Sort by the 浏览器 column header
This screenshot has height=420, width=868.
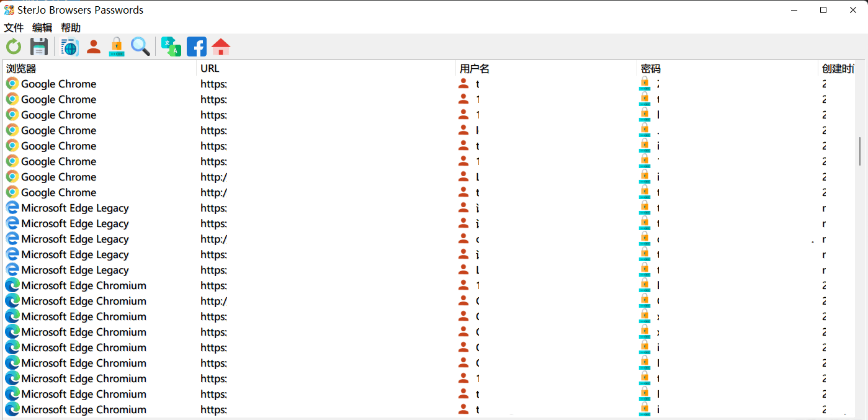click(99, 68)
